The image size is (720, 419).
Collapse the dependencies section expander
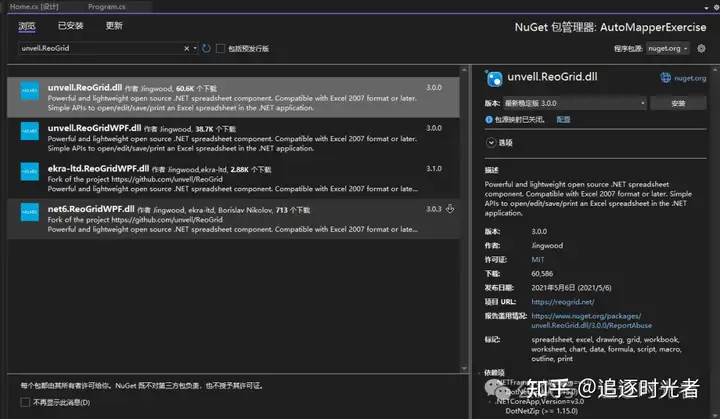click(479, 373)
